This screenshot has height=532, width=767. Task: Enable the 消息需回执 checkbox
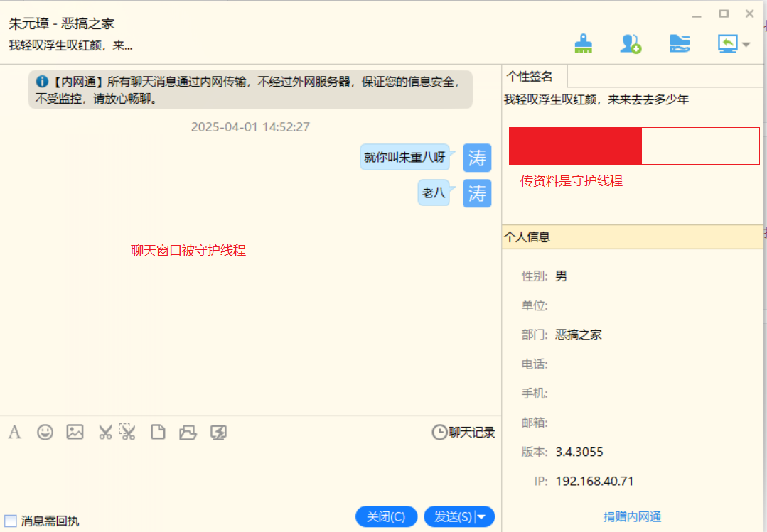coord(11,521)
